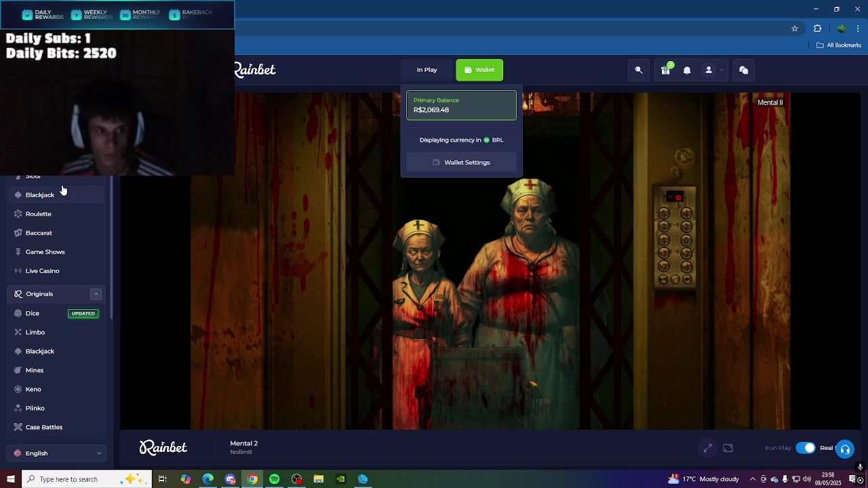Toggle the Fun Play / Real Play switch
This screenshot has height=488, width=868.
click(x=806, y=448)
